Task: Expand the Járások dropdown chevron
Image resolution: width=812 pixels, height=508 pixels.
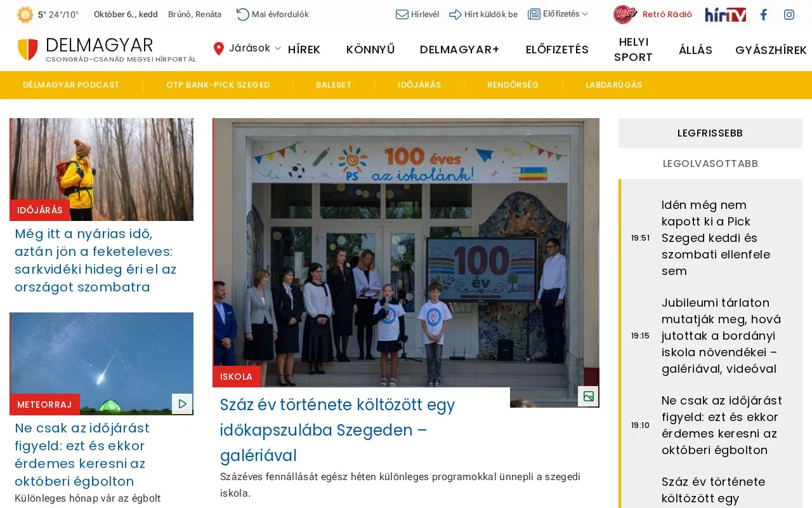Action: point(277,48)
